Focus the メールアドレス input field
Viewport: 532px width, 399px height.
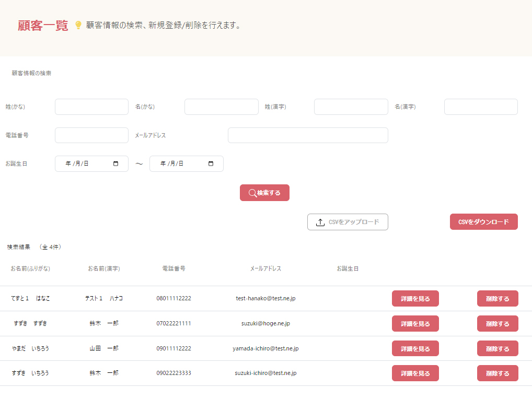(308, 135)
